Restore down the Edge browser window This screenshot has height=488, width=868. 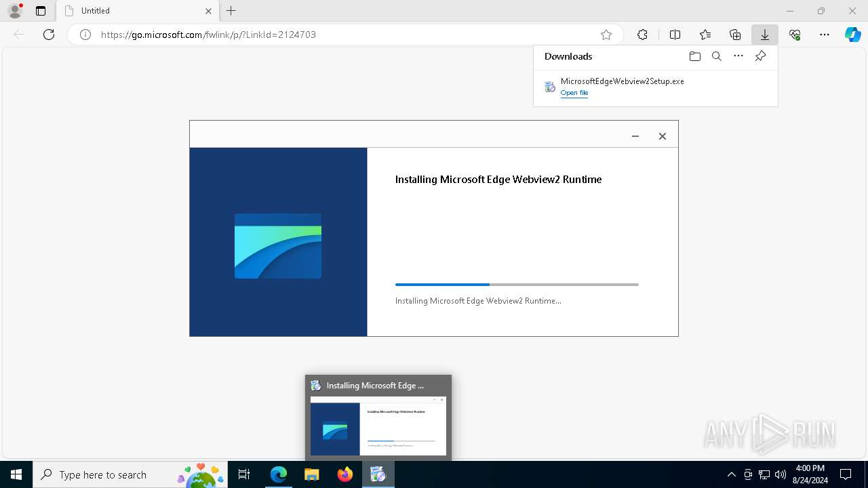[821, 11]
